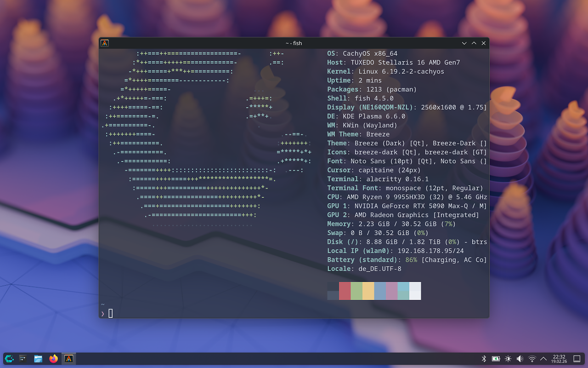This screenshot has width=588, height=368.
Task: Click the 'Swap: 0 B / 30.52 GiB' line
Action: (378, 233)
